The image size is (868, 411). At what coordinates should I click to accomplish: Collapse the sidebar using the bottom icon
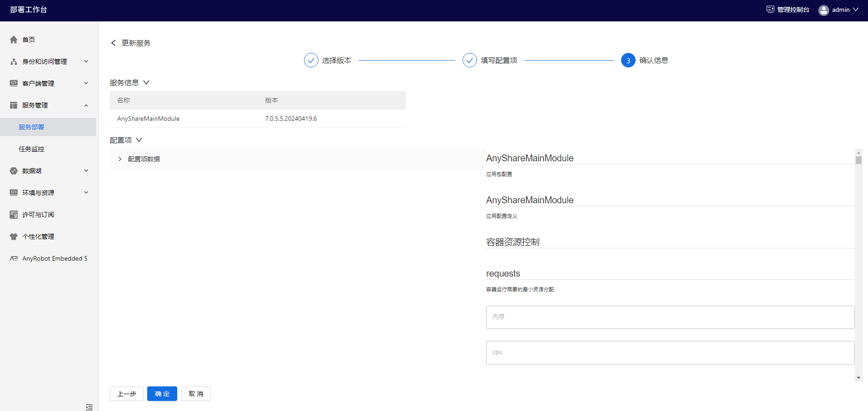(x=89, y=407)
